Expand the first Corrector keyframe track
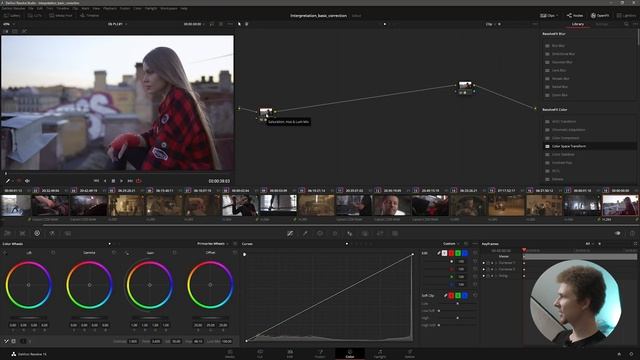 [x=484, y=263]
